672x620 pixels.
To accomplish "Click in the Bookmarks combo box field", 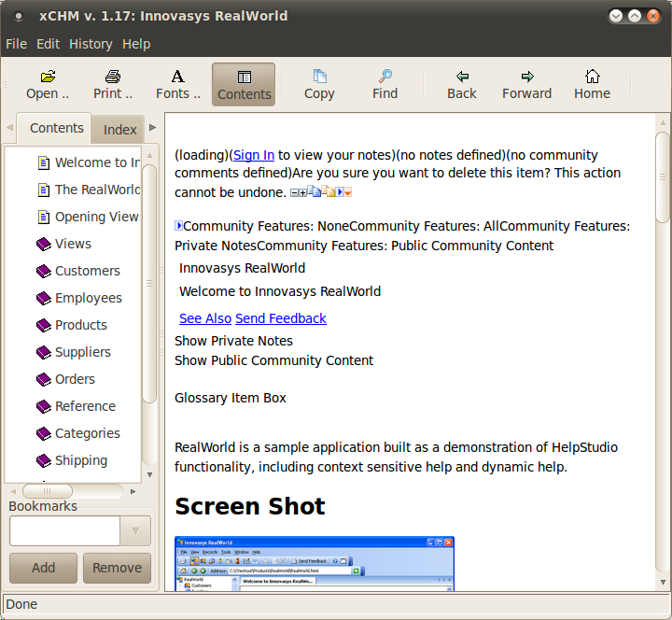I will [x=64, y=530].
